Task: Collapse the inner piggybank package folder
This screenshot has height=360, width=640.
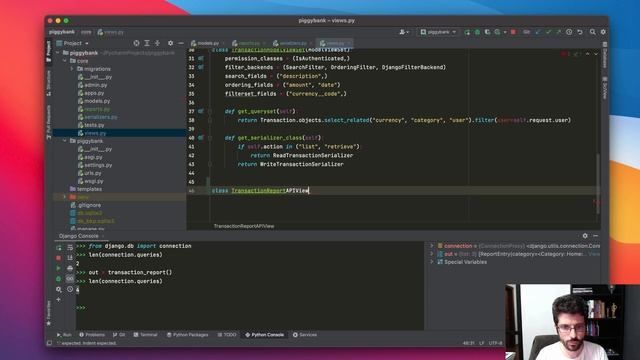Action: [x=65, y=141]
